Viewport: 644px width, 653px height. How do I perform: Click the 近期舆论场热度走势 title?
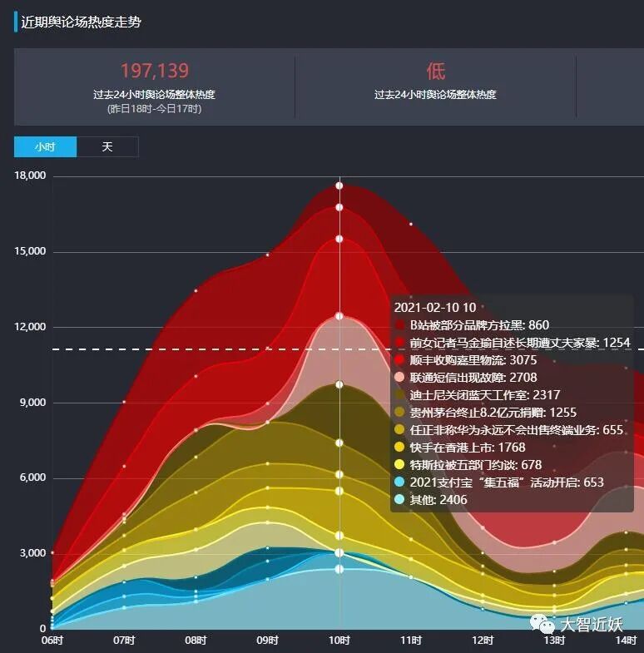82,22
